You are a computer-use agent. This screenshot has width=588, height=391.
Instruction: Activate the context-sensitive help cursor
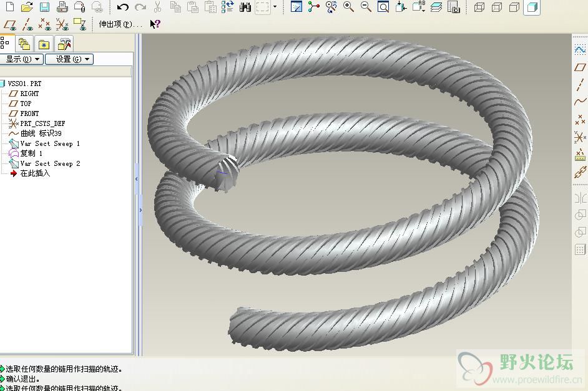point(155,24)
